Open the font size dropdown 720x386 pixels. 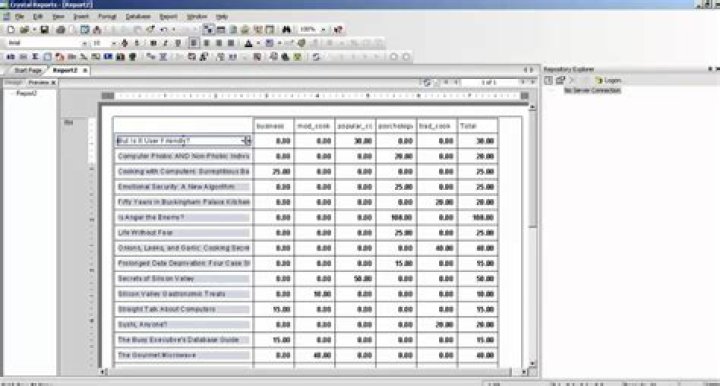114,43
